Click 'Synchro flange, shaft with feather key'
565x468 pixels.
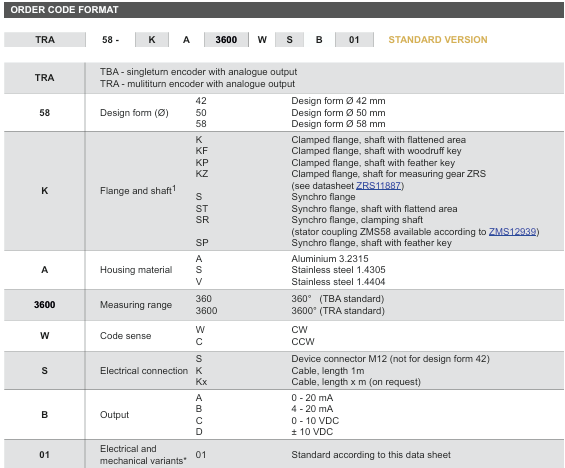[x=372, y=243]
